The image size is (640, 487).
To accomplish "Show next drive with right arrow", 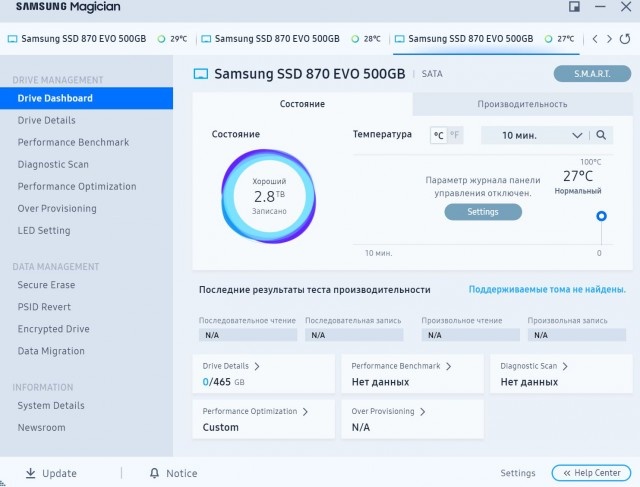I will 609,39.
